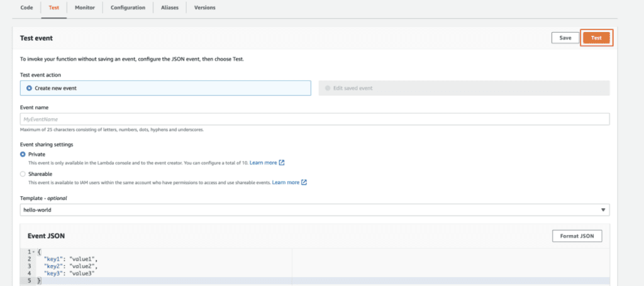This screenshot has width=644, height=286.
Task: Click the closing brace on line 5
Action: pos(39,281)
